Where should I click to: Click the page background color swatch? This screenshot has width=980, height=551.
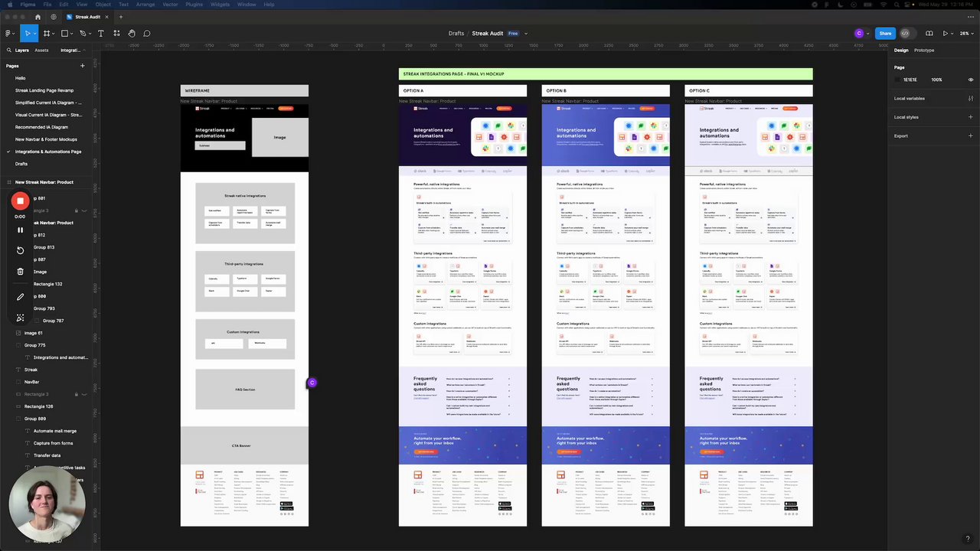899,80
